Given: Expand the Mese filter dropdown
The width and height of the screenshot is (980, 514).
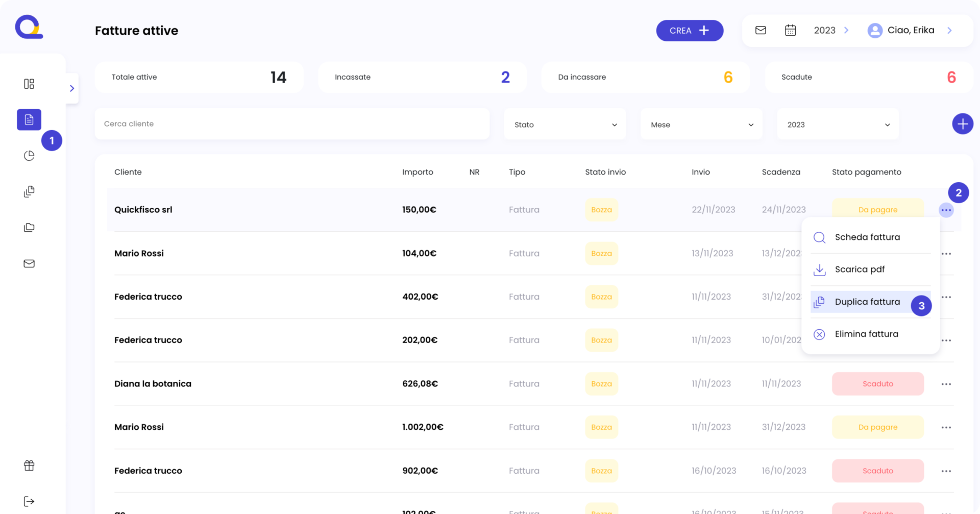Looking at the screenshot, I should 701,125.
